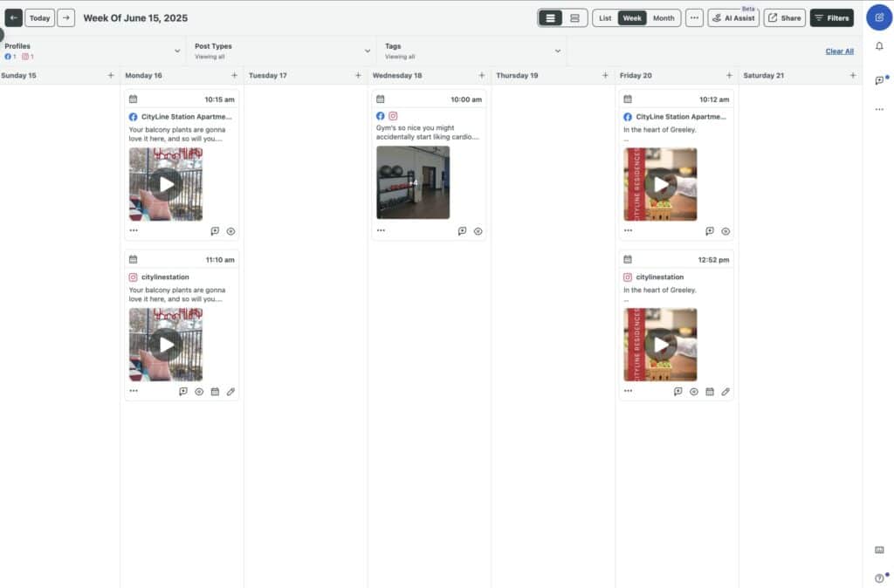Viewport: 894px width, 588px height.
Task: Preview the Wednesday 10:00 am post
Action: (x=478, y=231)
